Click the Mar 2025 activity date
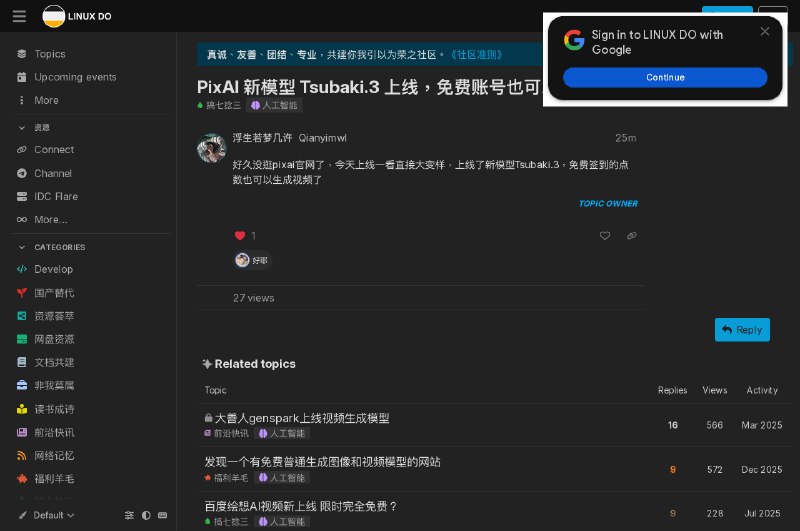Image resolution: width=800 pixels, height=531 pixels. coord(762,425)
